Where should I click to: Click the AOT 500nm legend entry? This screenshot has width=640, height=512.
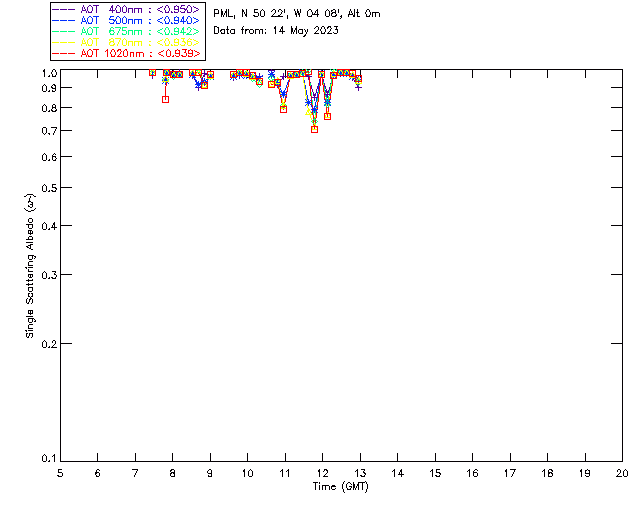pyautogui.click(x=126, y=20)
